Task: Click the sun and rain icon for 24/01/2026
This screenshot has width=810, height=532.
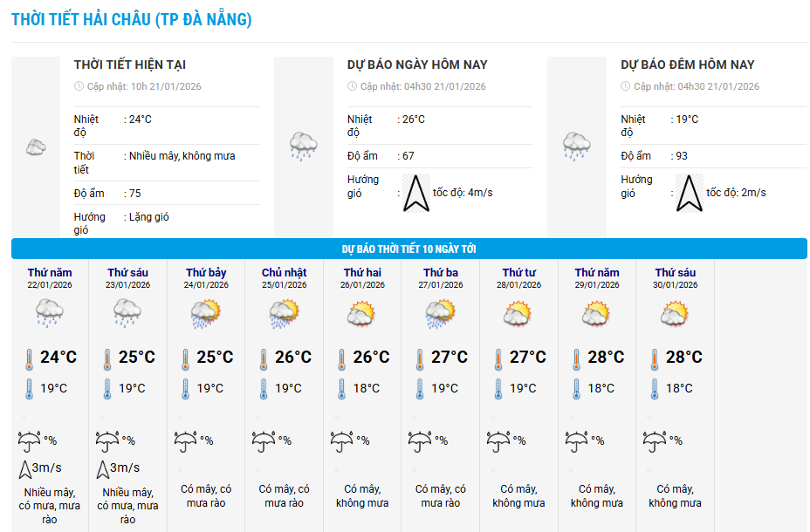Action: [206, 314]
